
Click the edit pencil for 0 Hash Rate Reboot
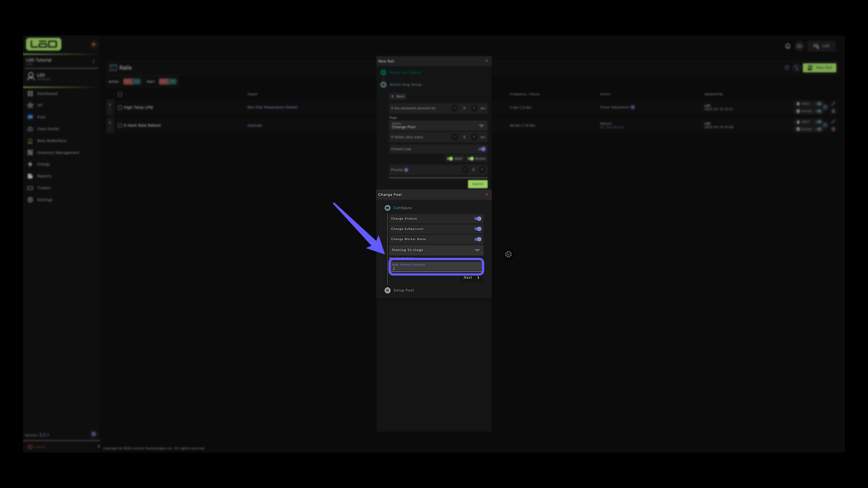833,122
